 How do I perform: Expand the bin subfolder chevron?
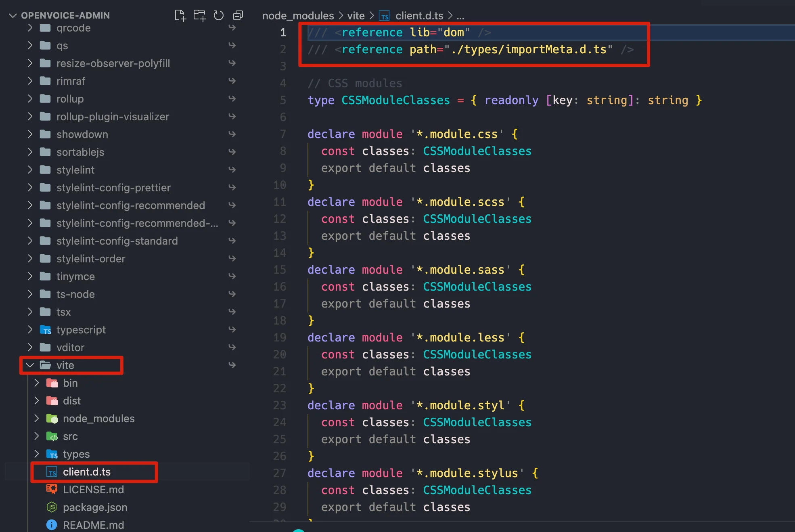37,383
